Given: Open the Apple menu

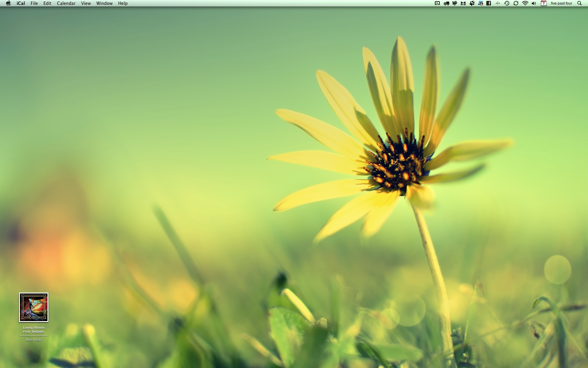Looking at the screenshot, I should [8, 3].
